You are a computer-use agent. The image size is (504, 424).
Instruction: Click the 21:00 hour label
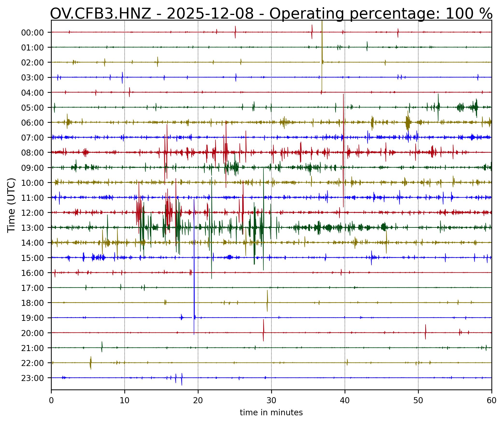[x=32, y=348]
